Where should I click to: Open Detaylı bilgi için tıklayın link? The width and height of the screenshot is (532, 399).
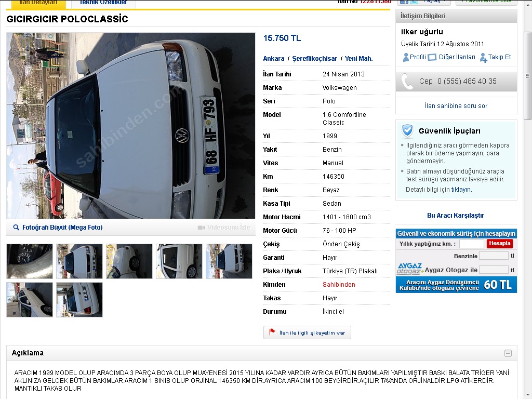pos(438,190)
